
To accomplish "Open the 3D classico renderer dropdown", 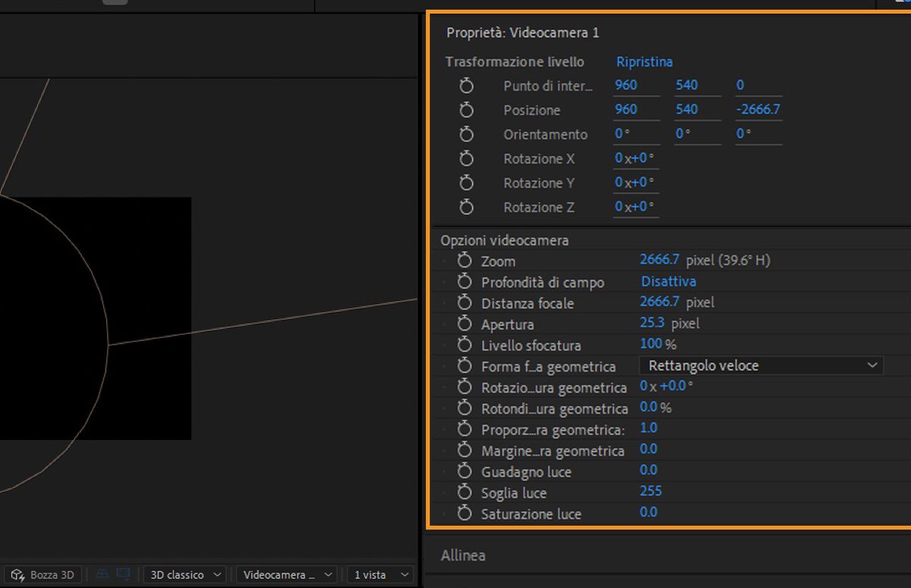I will (x=186, y=574).
